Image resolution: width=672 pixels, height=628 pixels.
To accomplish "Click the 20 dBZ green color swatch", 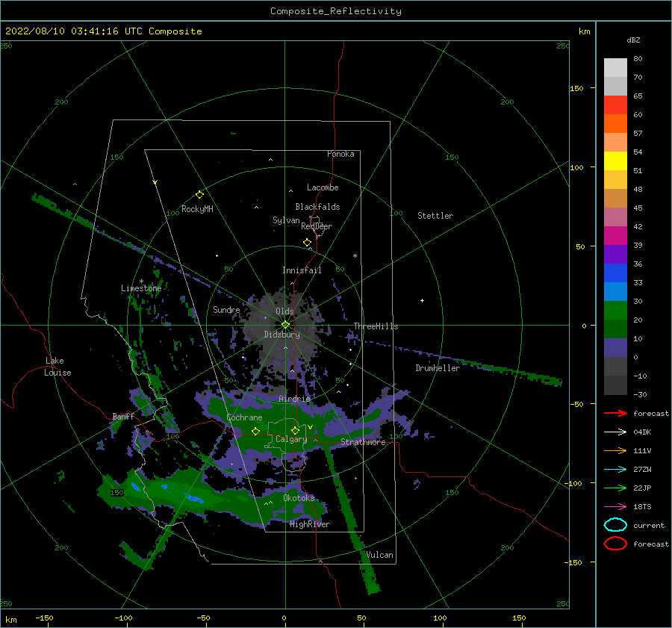I will coord(615,311).
